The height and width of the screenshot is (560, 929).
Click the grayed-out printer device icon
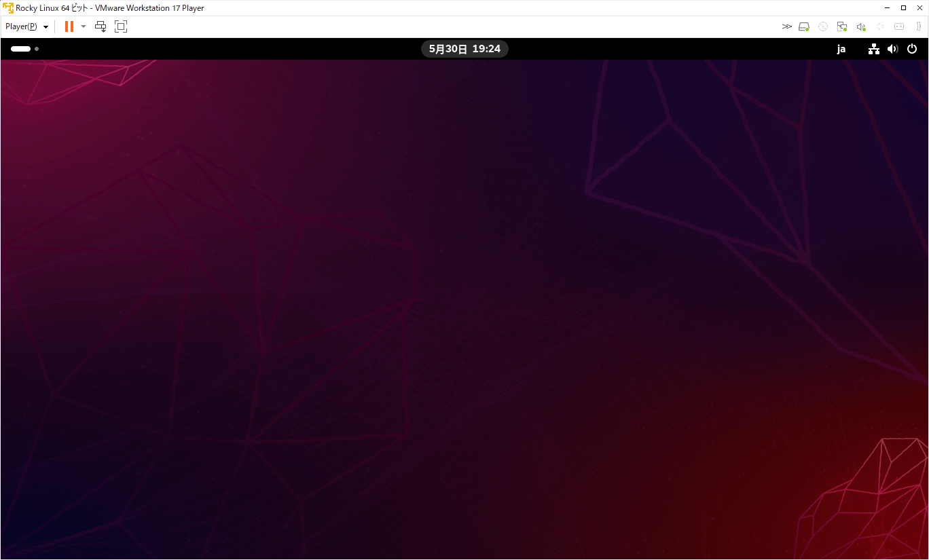[x=880, y=26]
